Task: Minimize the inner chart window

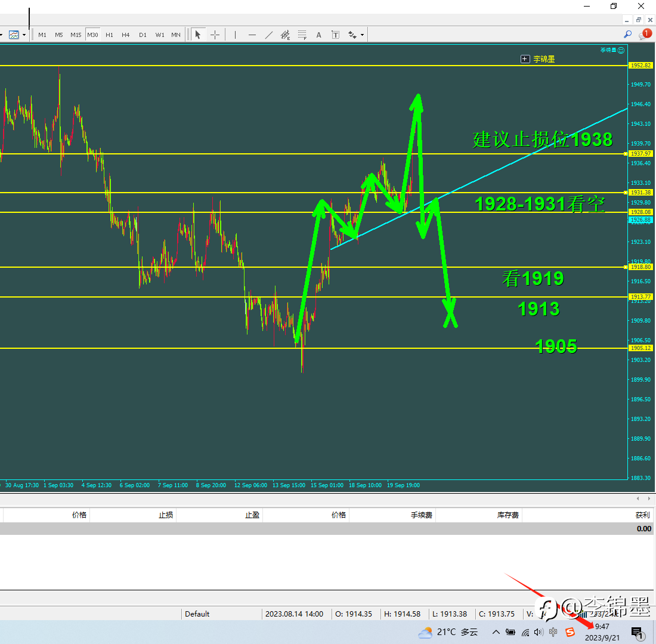Action: pos(627,20)
